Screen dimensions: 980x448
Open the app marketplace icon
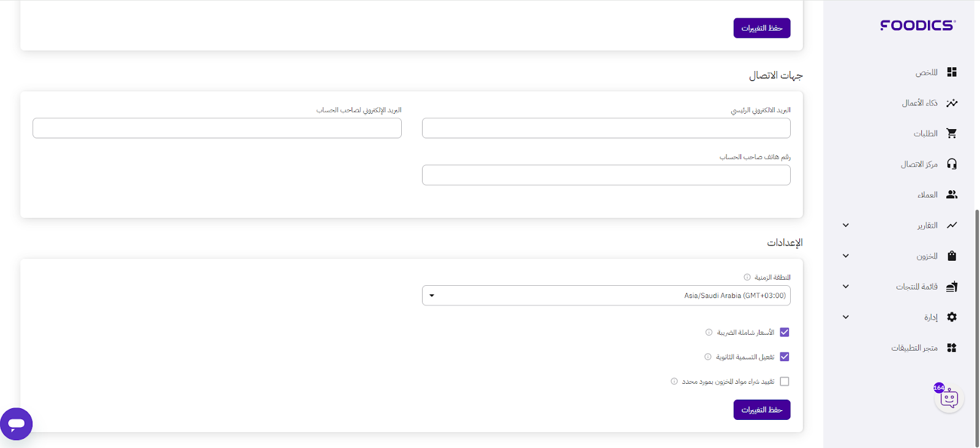pyautogui.click(x=951, y=348)
